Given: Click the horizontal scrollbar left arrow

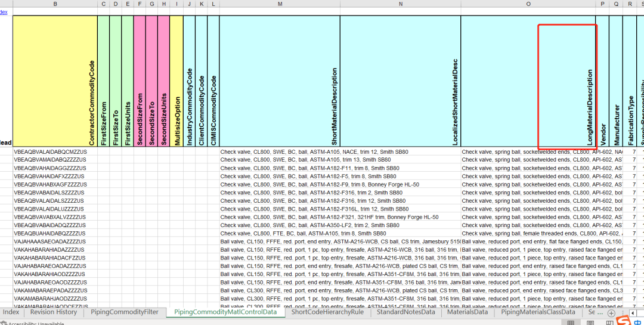Looking at the screenshot, I should [633, 313].
